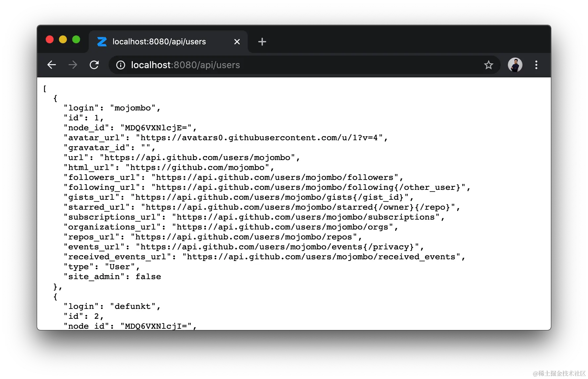Click the "events_url" line
This screenshot has height=379, width=588.
click(x=244, y=247)
